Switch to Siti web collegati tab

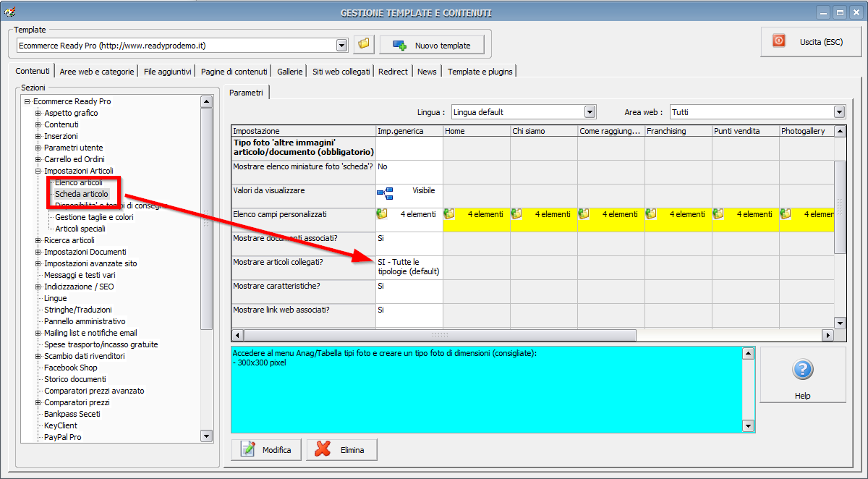coord(341,72)
